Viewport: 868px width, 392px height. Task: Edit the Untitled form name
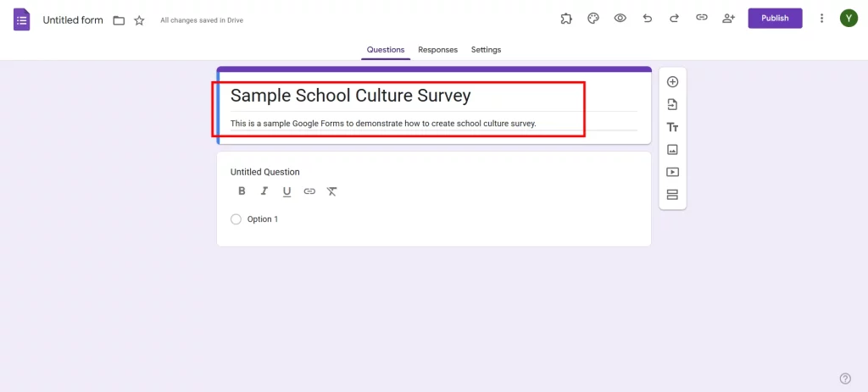(x=73, y=20)
